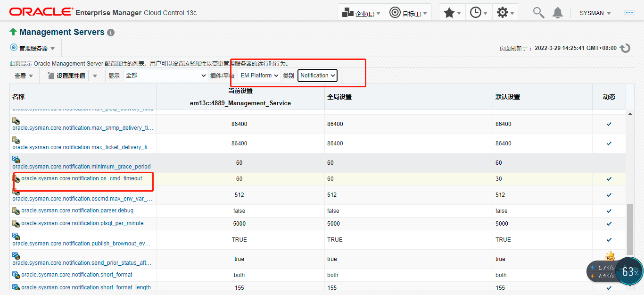This screenshot has width=644, height=295.
Task: Open the Notification category dropdown
Action: click(318, 76)
